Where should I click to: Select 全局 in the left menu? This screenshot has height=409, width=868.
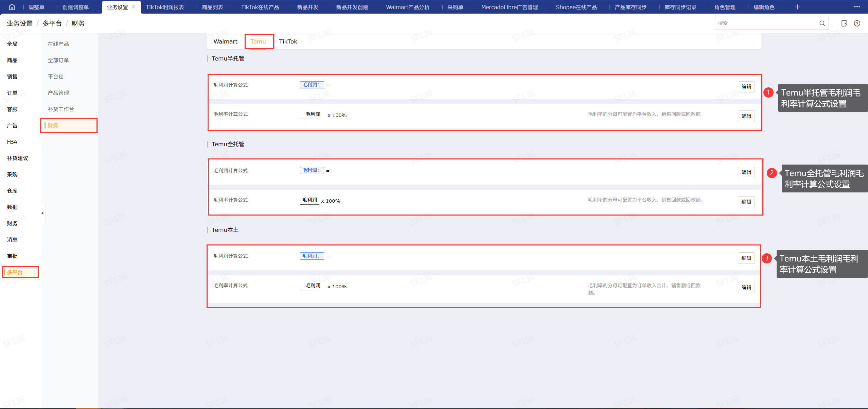coord(12,44)
